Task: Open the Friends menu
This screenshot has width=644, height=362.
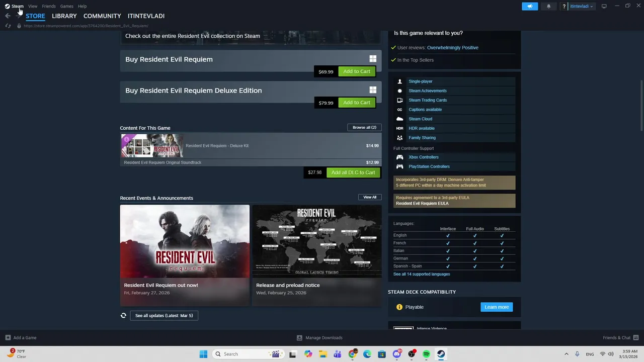Action: pyautogui.click(x=49, y=6)
